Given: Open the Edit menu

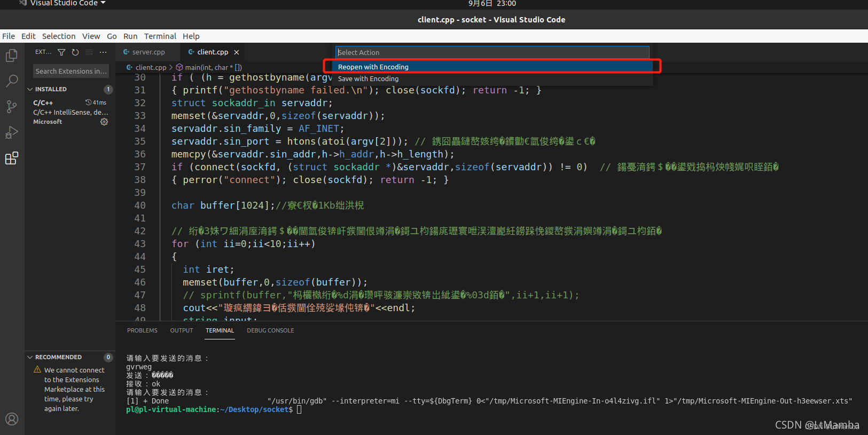Looking at the screenshot, I should coord(28,36).
